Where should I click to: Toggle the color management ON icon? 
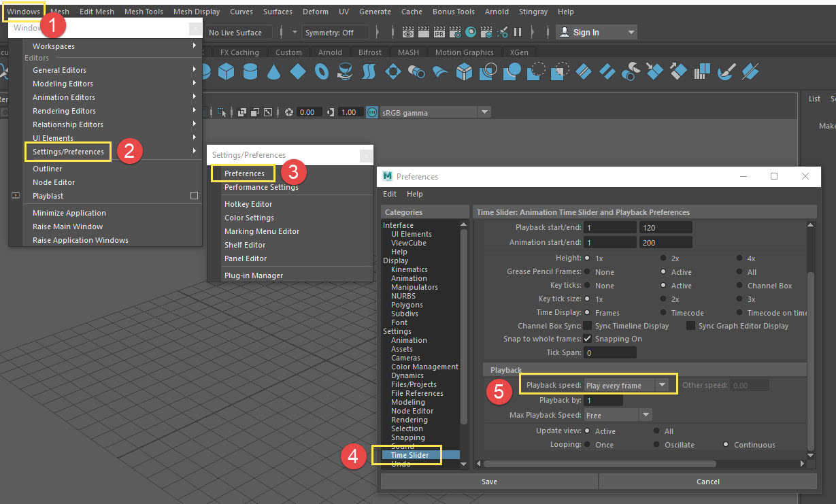coord(372,112)
